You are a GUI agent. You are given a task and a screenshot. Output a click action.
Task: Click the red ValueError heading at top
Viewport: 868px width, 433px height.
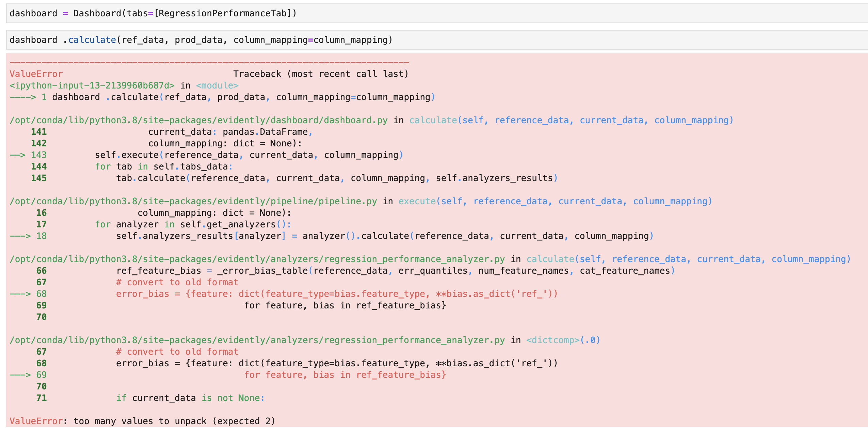pos(36,74)
